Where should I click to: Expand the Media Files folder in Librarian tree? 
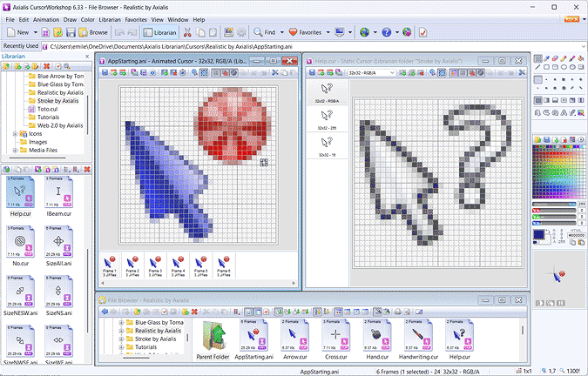(15, 151)
